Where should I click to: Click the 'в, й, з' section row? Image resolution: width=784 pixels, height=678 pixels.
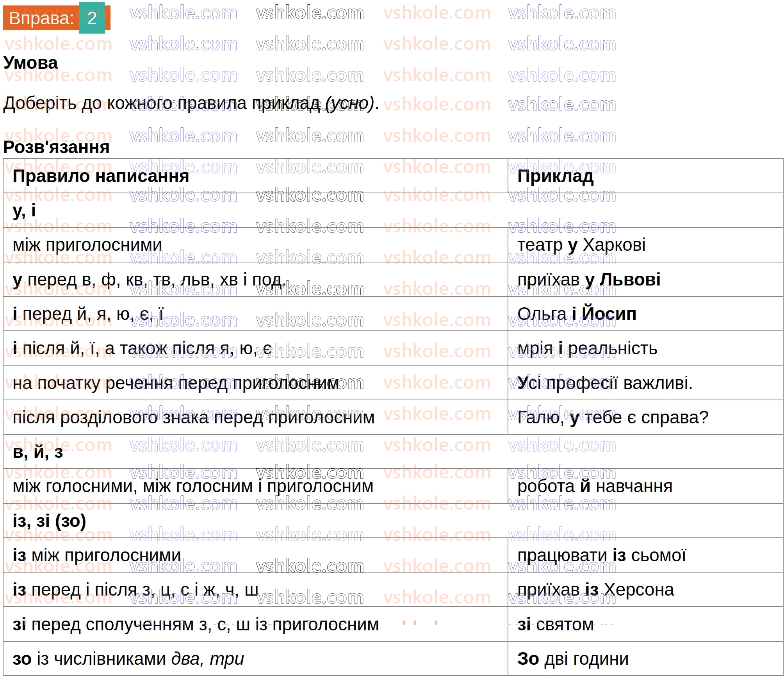[37, 452]
